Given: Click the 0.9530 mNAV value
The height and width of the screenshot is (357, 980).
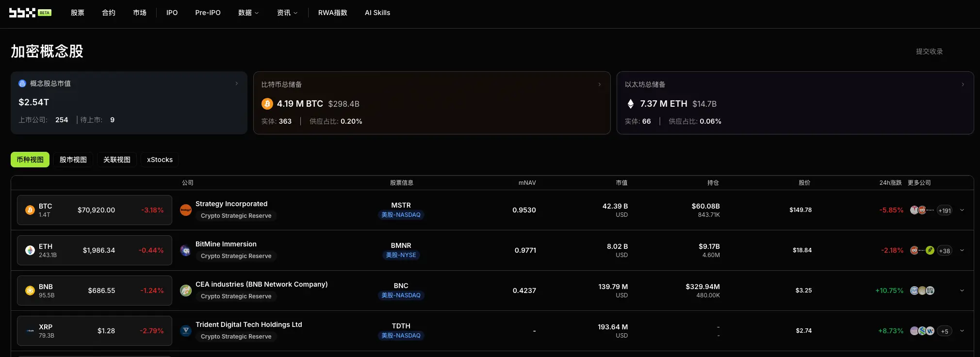Looking at the screenshot, I should (524, 210).
